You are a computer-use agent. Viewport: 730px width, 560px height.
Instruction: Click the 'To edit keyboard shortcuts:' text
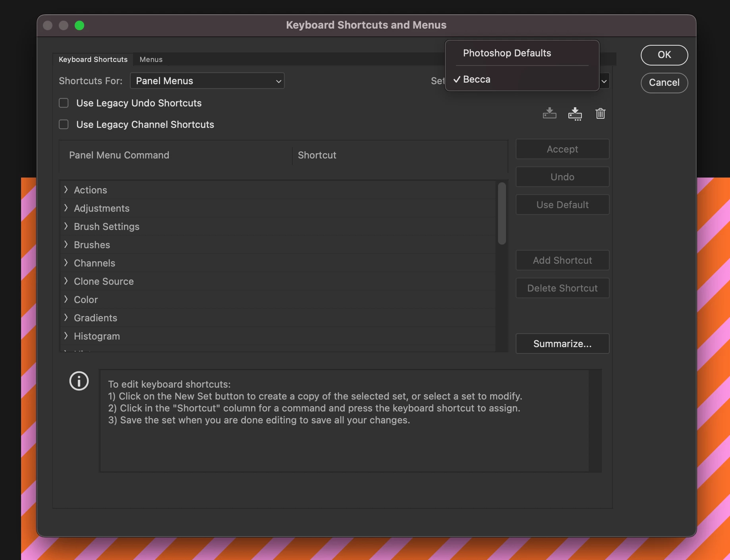point(169,384)
